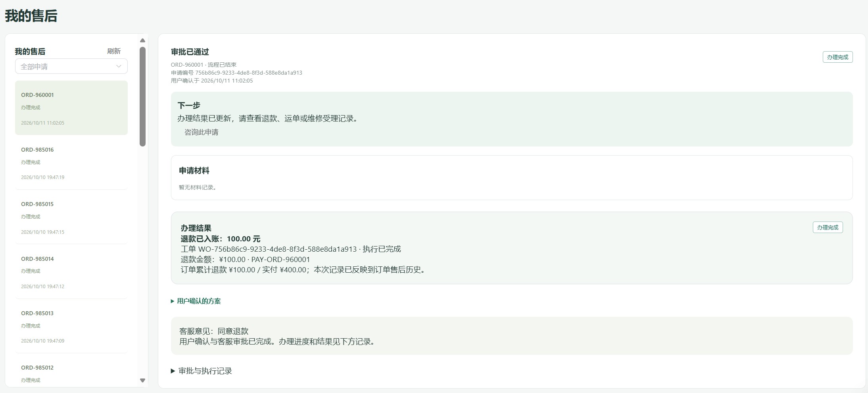Click the 审批已通过 heading

[190, 52]
